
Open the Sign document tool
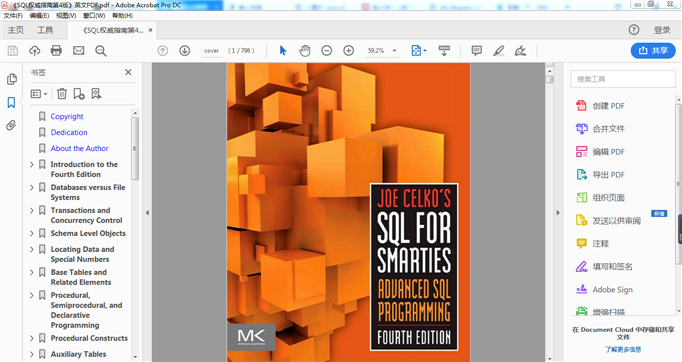click(520, 51)
